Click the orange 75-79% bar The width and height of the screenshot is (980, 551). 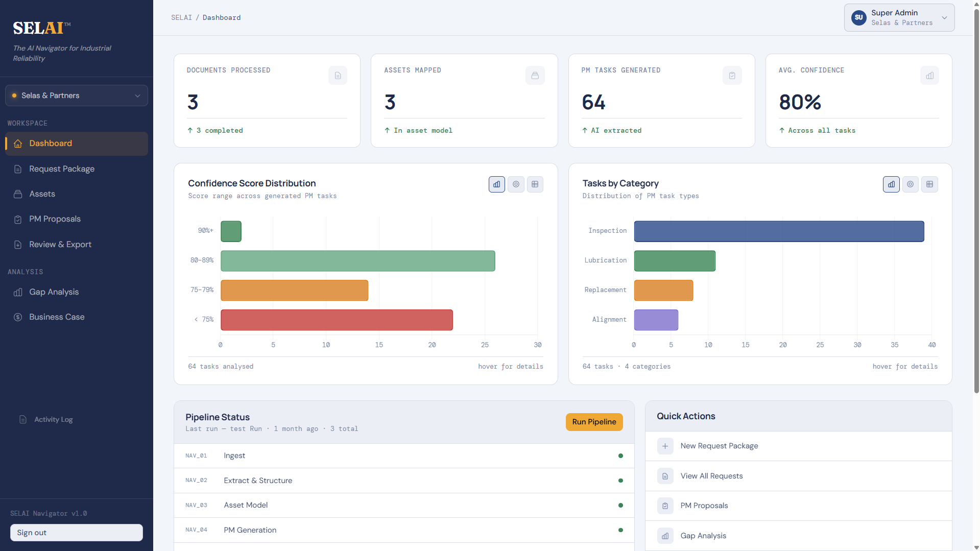tap(294, 290)
